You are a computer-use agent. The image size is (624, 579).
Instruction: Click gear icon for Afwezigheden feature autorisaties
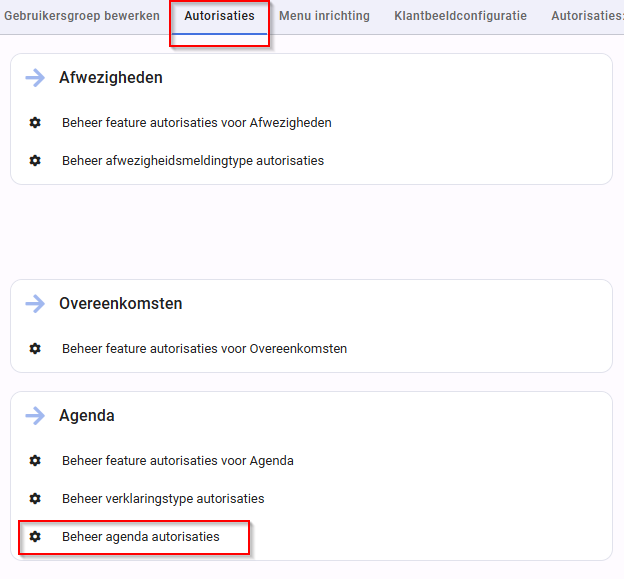pos(35,123)
